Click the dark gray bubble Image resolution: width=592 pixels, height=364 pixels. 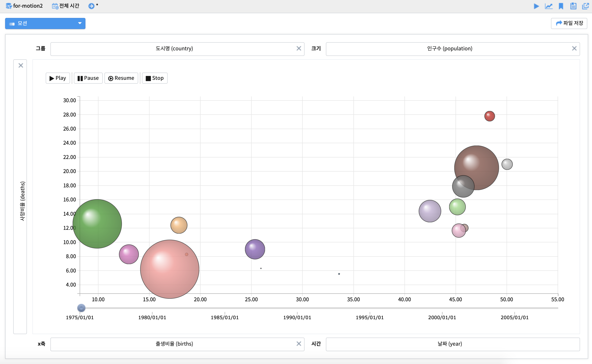click(463, 186)
